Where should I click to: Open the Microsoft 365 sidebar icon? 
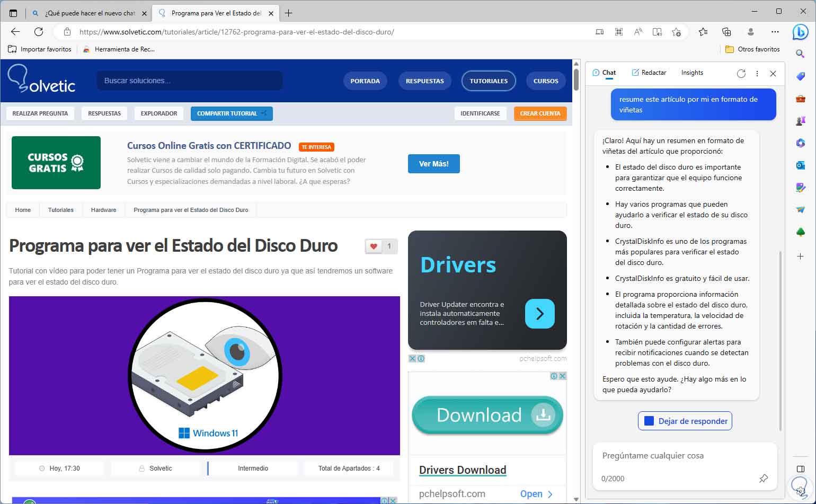pyautogui.click(x=800, y=143)
